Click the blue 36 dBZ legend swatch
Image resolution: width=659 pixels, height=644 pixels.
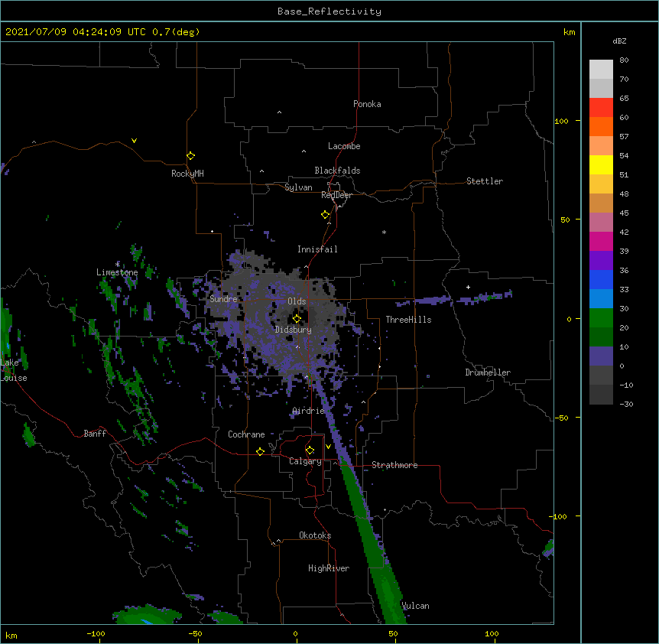pos(601,279)
